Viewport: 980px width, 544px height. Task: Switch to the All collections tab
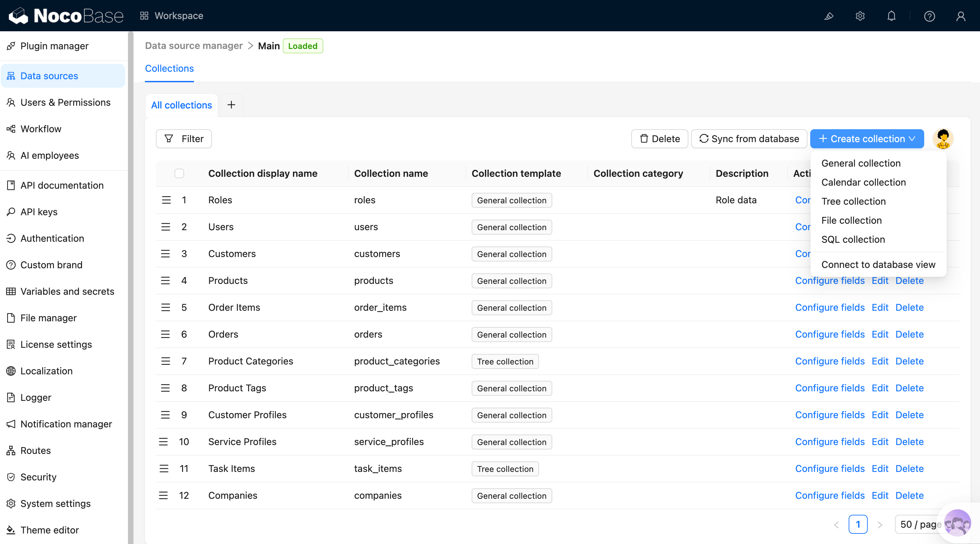[x=181, y=105]
